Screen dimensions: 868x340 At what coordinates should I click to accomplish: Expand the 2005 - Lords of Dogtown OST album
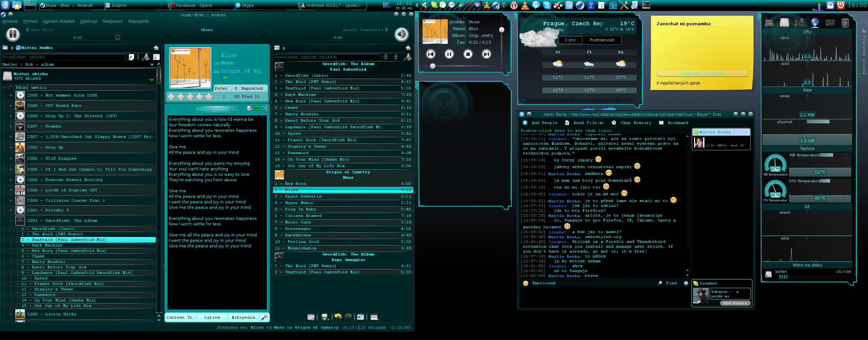point(11,190)
